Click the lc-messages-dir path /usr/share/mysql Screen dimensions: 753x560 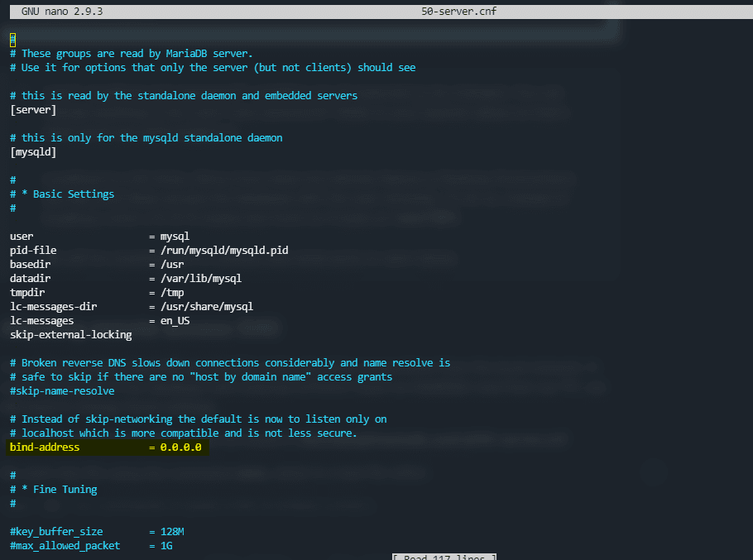tap(207, 306)
